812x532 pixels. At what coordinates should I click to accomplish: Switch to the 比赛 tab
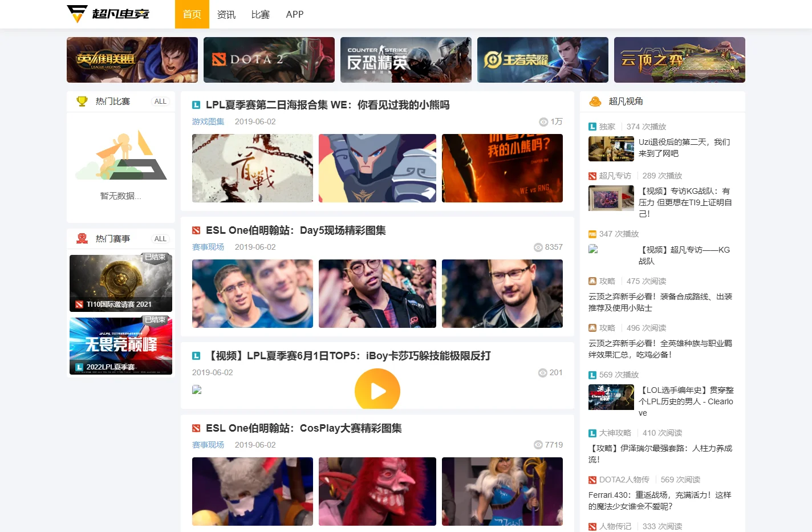click(261, 14)
